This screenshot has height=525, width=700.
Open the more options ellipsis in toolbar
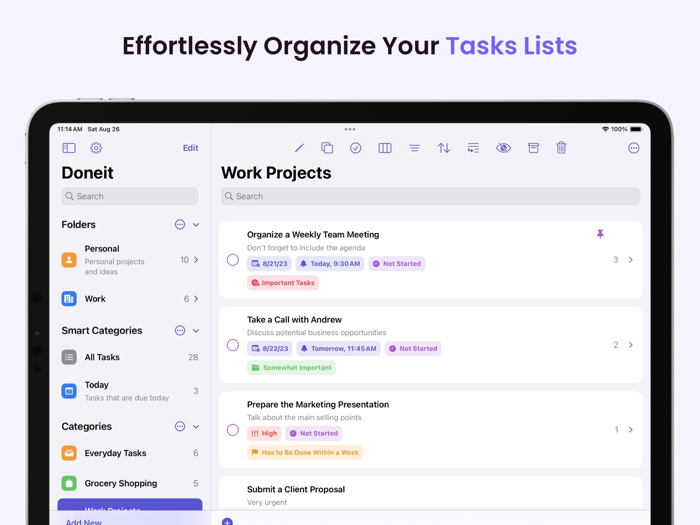(x=633, y=148)
